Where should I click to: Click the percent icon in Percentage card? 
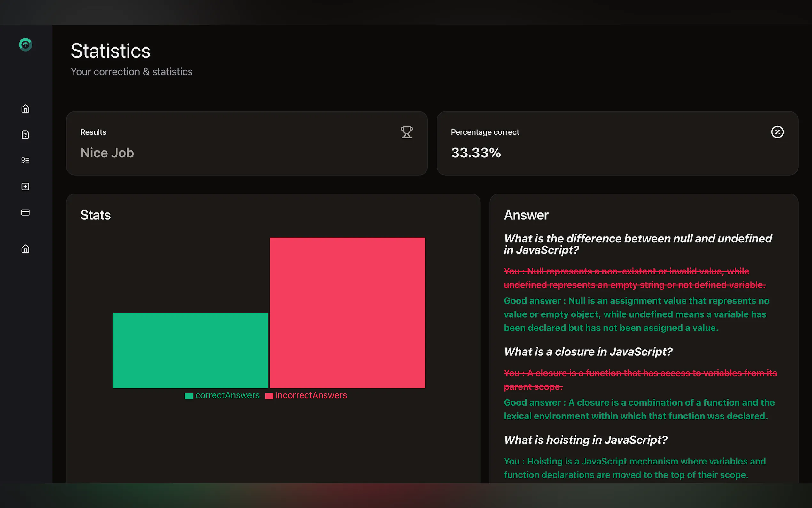(777, 132)
